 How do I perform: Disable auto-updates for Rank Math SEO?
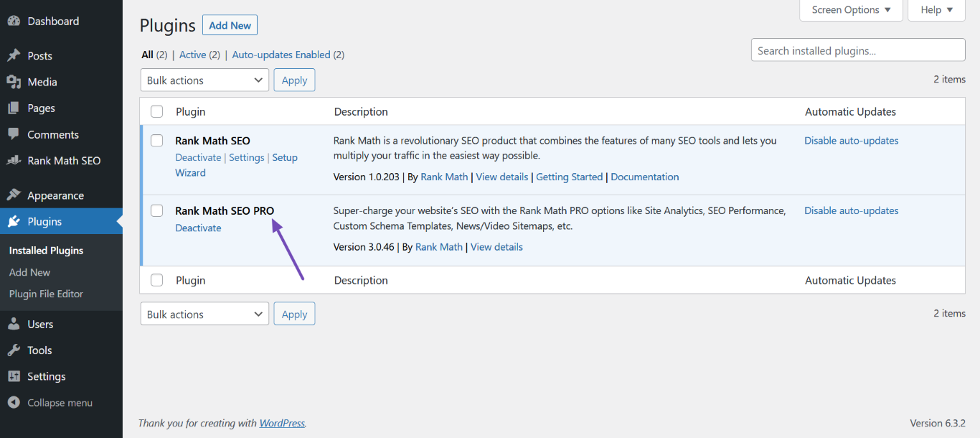(x=852, y=141)
